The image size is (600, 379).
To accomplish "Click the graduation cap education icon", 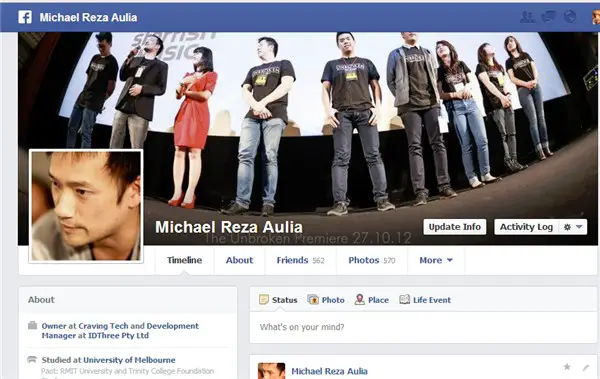I will pyautogui.click(x=32, y=359).
